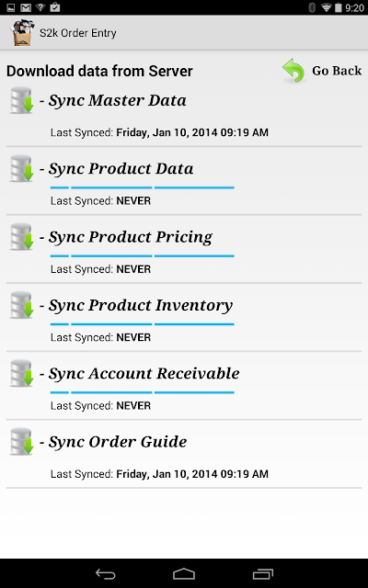The height and width of the screenshot is (588, 368).
Task: Tap the Sync Account Receivable database icon
Action: click(x=21, y=373)
